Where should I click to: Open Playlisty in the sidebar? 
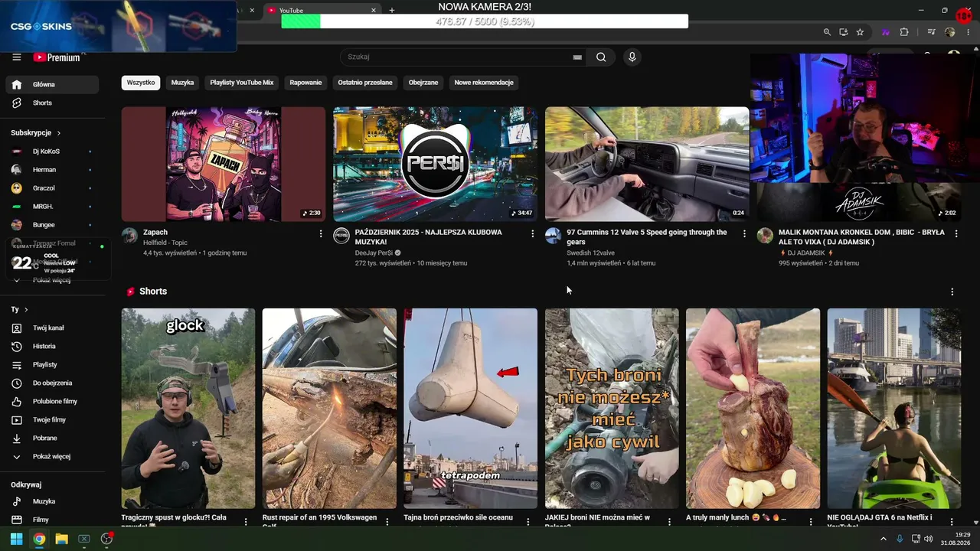point(52,365)
